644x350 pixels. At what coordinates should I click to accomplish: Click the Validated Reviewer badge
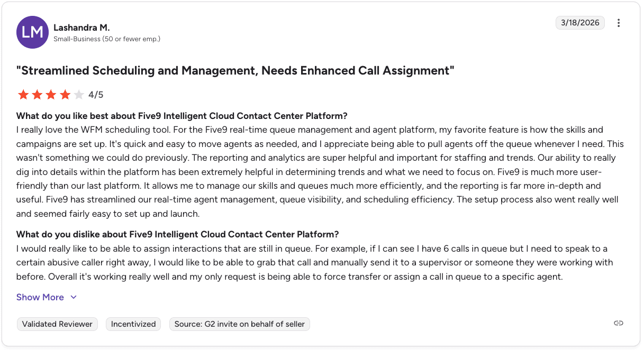click(x=57, y=324)
